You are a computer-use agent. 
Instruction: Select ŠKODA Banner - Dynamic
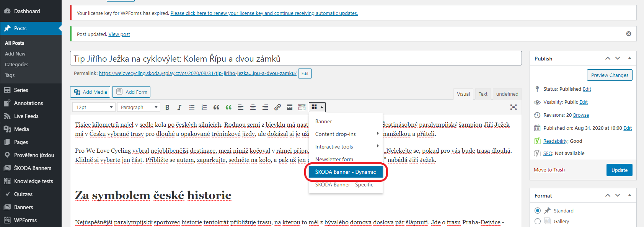(346, 172)
